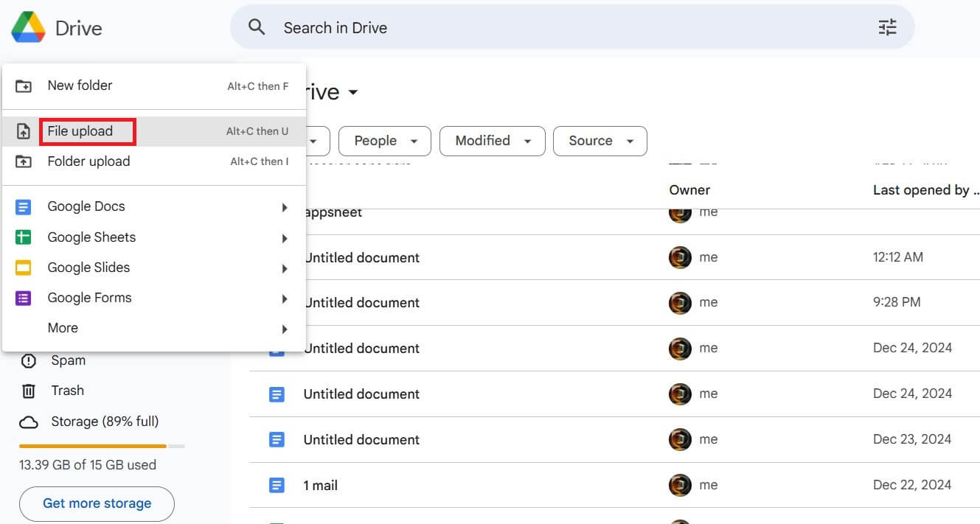
Task: Click the Google Forms icon
Action: coord(23,297)
